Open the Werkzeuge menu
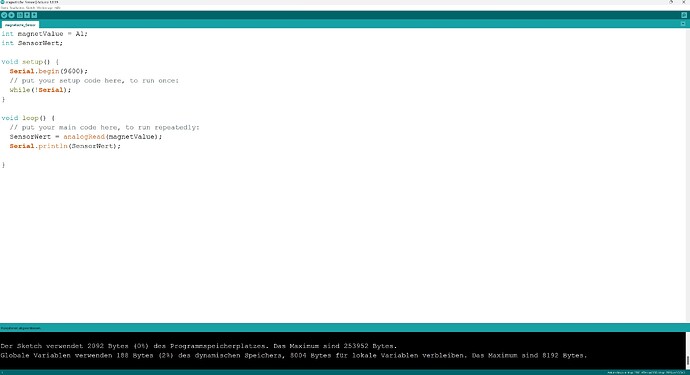 tap(45, 8)
